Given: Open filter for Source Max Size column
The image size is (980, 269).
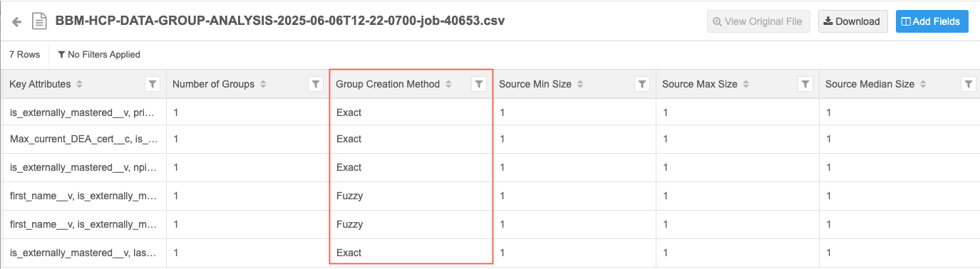Looking at the screenshot, I should [805, 84].
